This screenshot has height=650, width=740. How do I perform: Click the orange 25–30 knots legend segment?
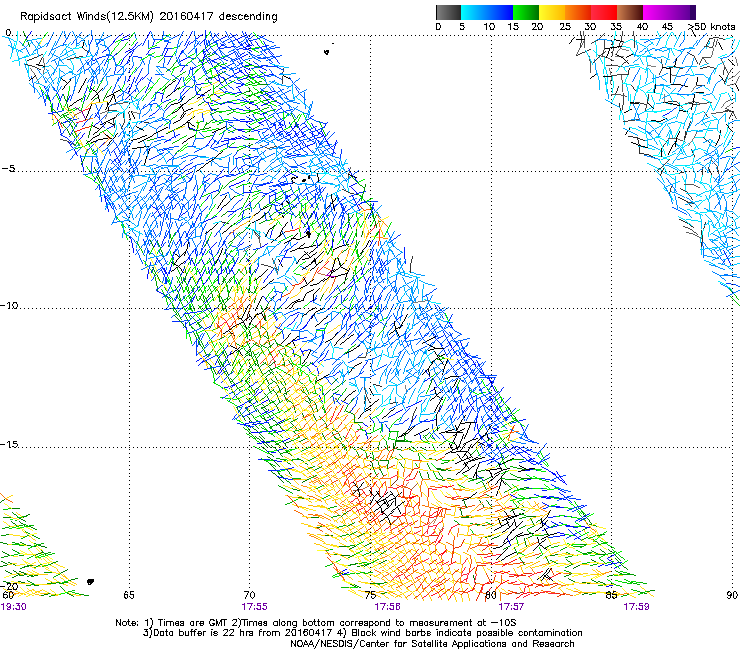point(578,12)
